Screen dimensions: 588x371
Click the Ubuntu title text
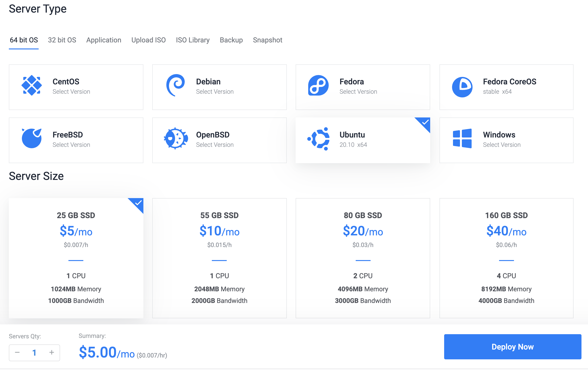point(352,135)
